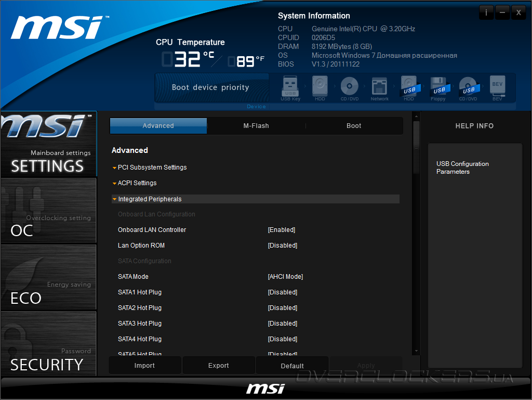
Task: Select the USB CD/DVD boot device icon
Action: pyautogui.click(x=469, y=88)
